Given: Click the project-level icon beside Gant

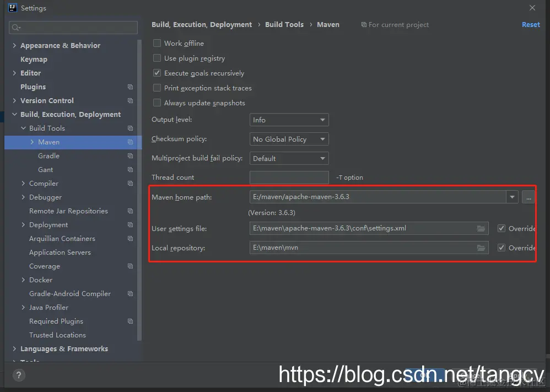Looking at the screenshot, I should [x=130, y=169].
